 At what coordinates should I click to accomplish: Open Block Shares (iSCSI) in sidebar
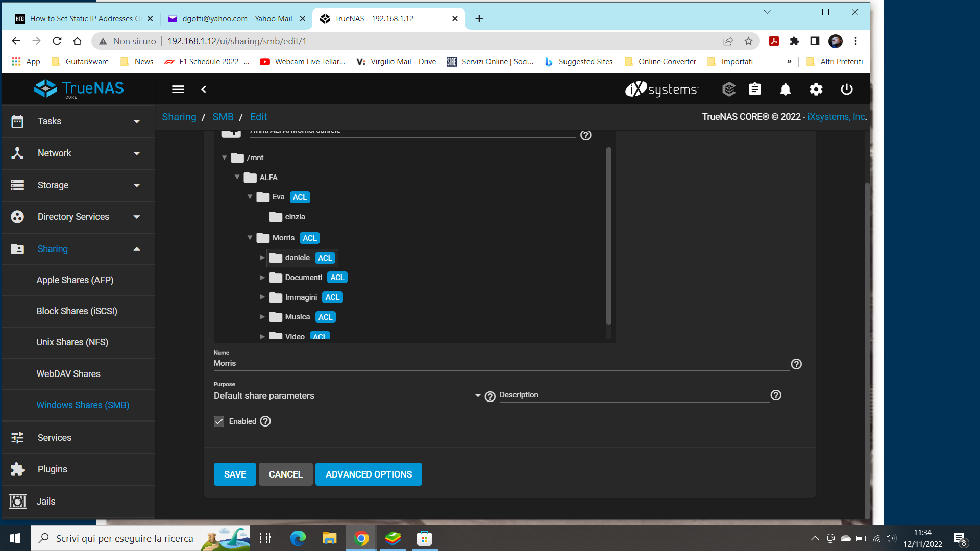[77, 311]
